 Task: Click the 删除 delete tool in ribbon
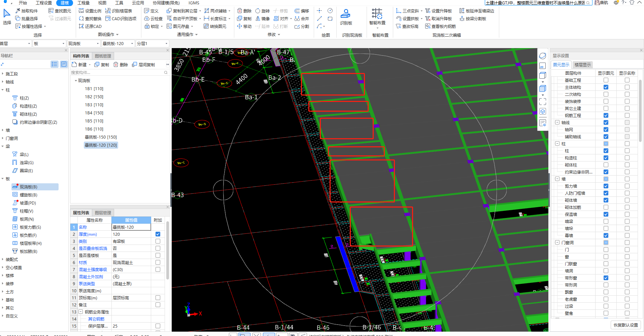pyautogui.click(x=244, y=11)
